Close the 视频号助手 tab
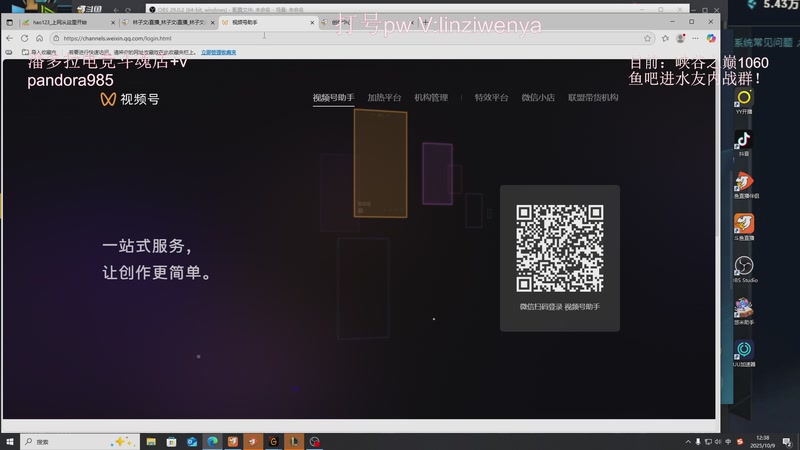This screenshot has width=800, height=450. click(312, 22)
